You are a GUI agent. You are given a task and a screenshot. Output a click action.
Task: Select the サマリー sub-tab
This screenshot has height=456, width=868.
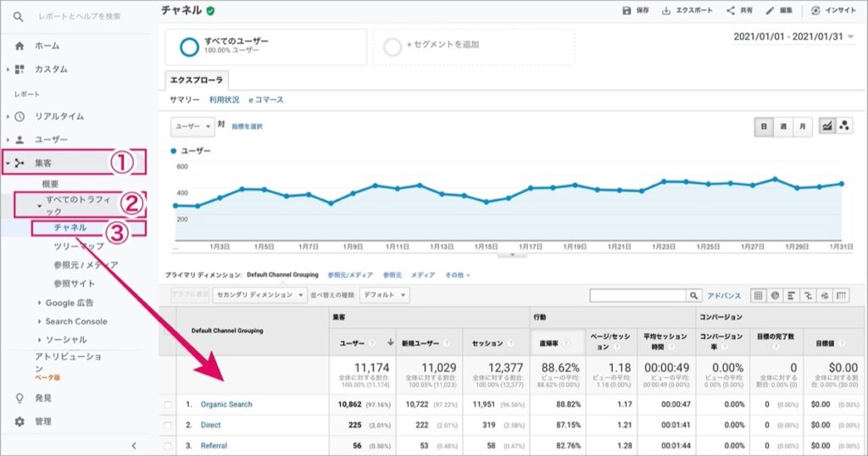click(185, 100)
